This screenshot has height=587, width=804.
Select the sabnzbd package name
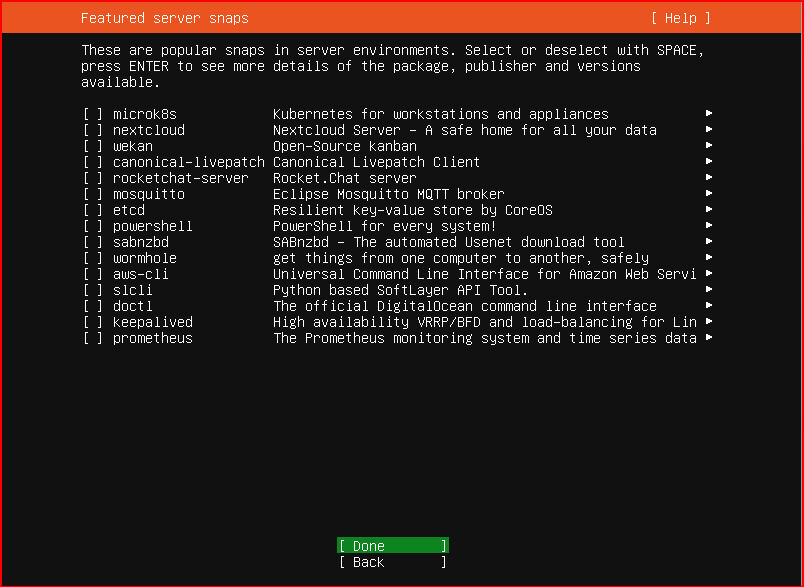[140, 242]
